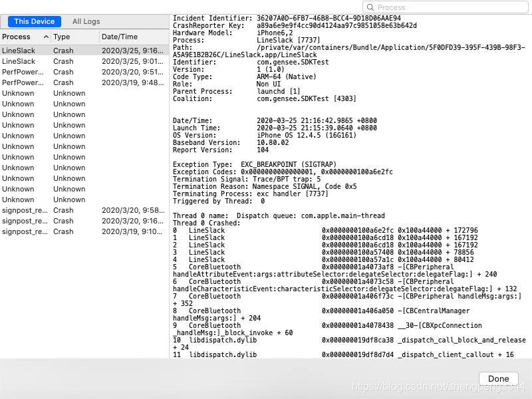Open the signpost_re crash from 2020/3/20, 9:16
This screenshot has width=532, height=399.
(x=84, y=221)
